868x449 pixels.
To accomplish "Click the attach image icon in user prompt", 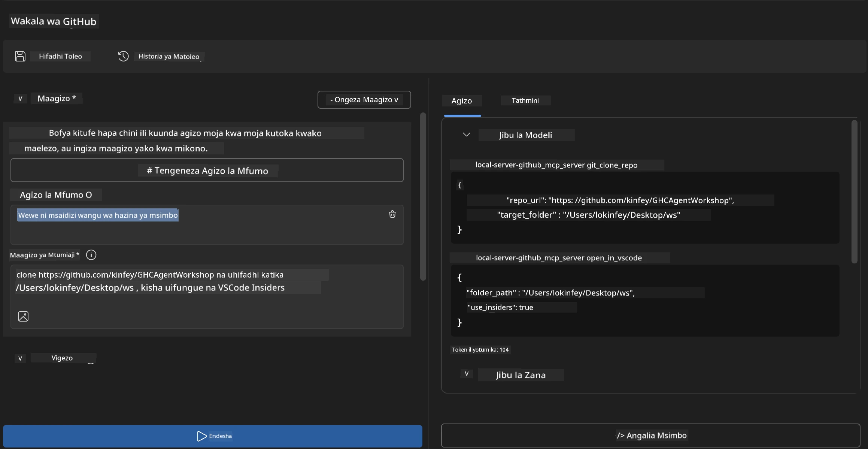I will point(23,316).
